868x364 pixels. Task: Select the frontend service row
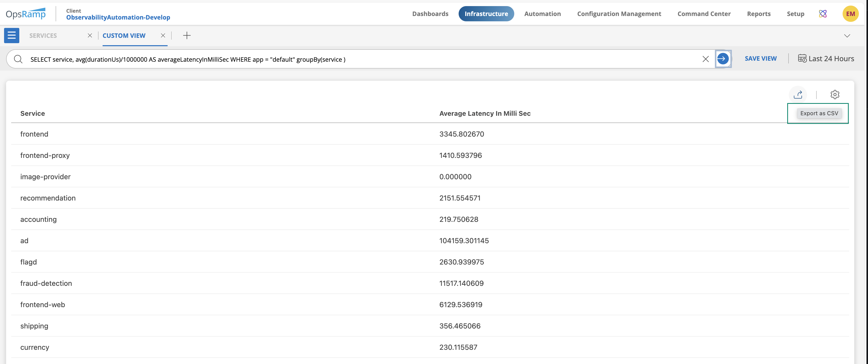pyautogui.click(x=430, y=134)
